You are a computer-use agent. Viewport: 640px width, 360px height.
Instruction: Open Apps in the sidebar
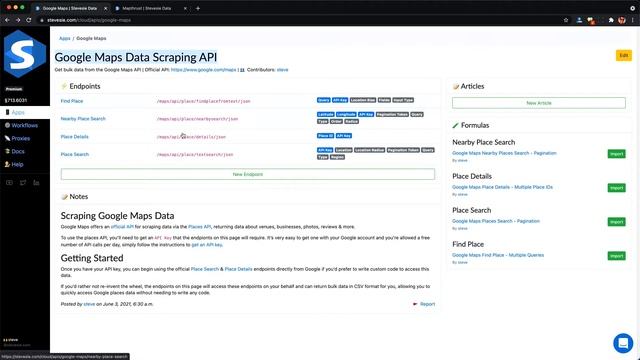[x=18, y=112]
